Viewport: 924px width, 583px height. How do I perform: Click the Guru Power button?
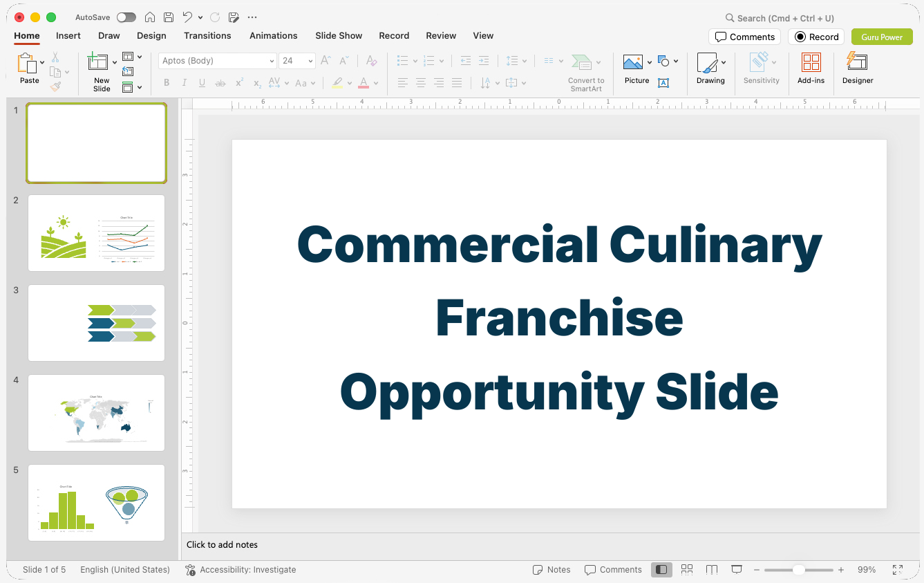pos(882,37)
